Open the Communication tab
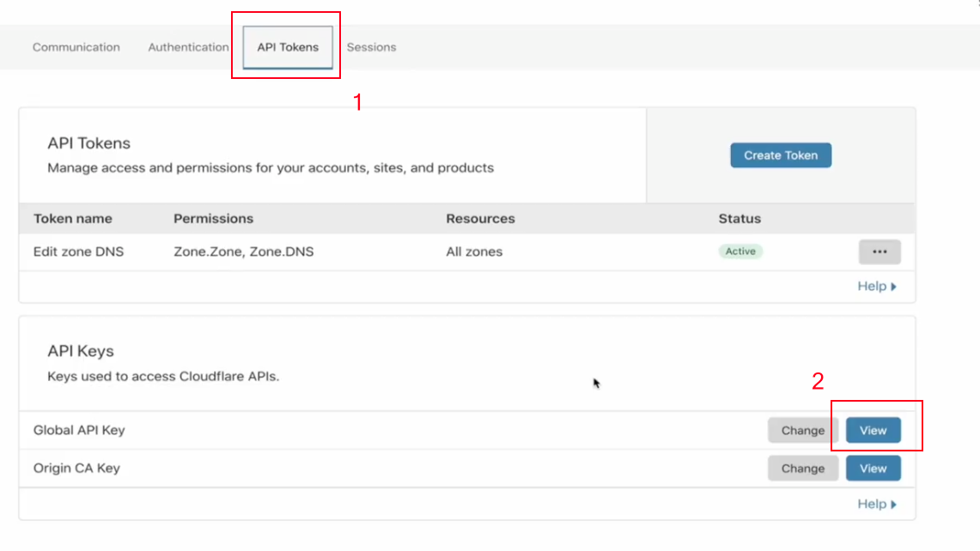 point(76,47)
